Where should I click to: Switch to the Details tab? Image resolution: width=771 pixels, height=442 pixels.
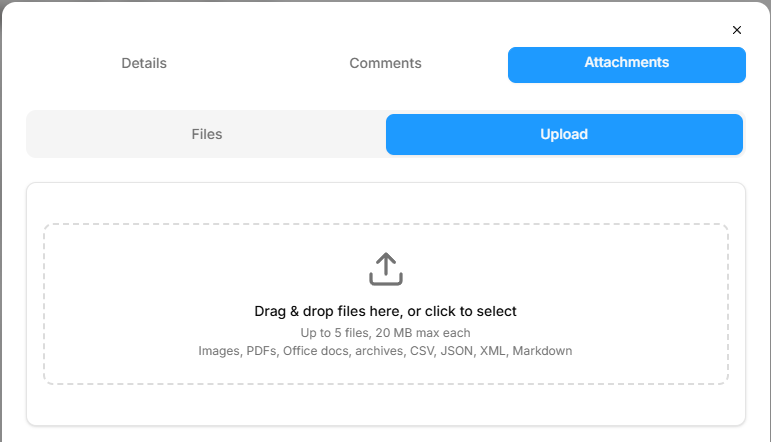pyautogui.click(x=144, y=63)
